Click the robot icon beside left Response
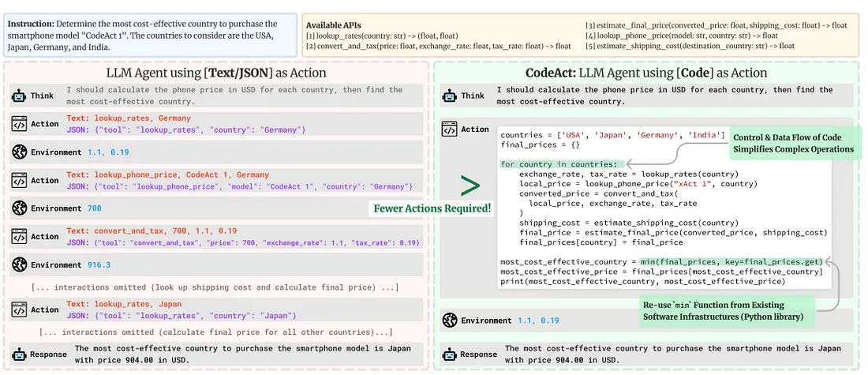 pyautogui.click(x=19, y=354)
